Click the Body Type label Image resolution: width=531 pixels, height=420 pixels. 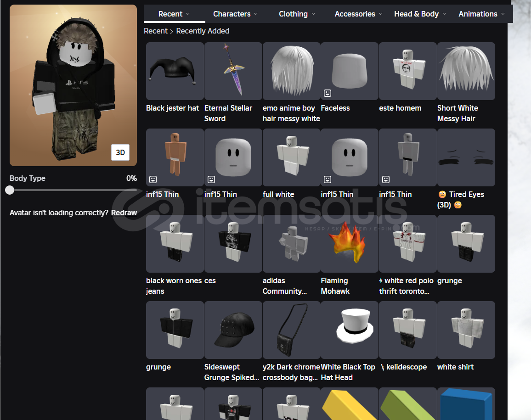click(28, 179)
